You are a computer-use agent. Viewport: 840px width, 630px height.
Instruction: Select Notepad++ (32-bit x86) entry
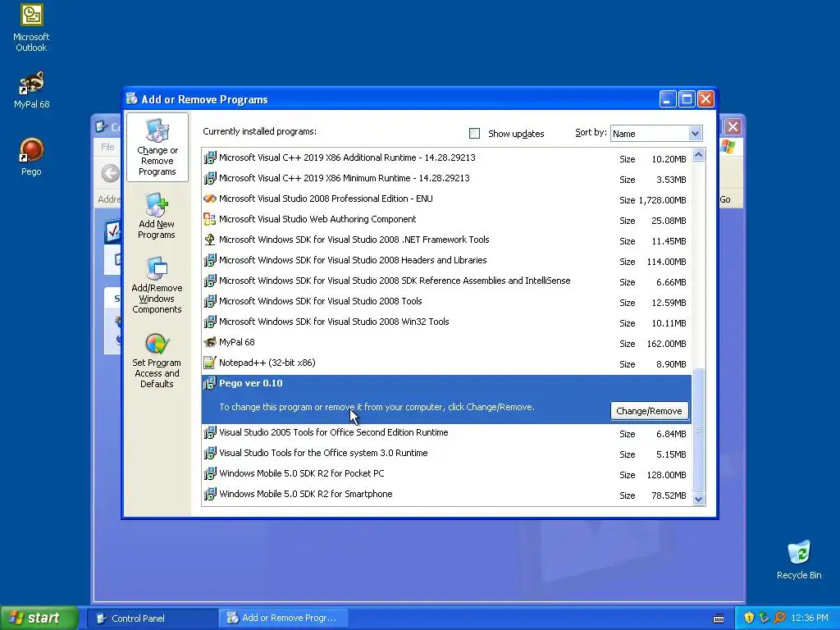pyautogui.click(x=267, y=363)
